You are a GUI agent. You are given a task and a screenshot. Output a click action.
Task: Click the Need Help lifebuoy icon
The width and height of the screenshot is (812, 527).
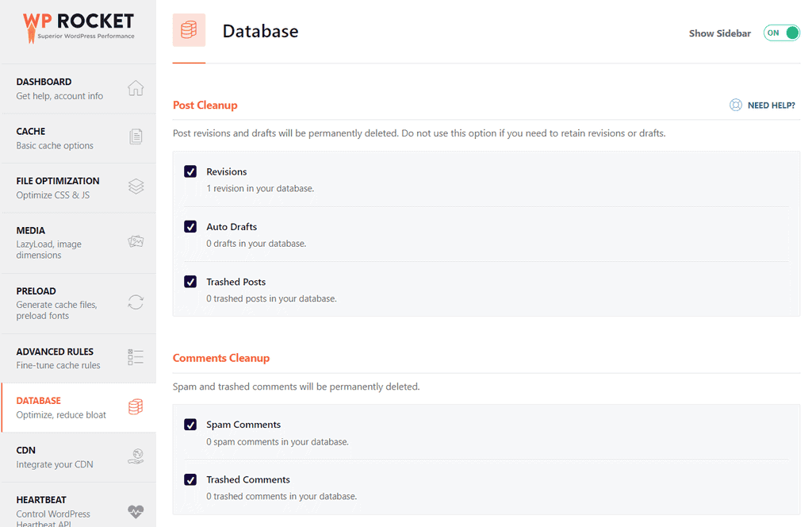[x=735, y=106]
